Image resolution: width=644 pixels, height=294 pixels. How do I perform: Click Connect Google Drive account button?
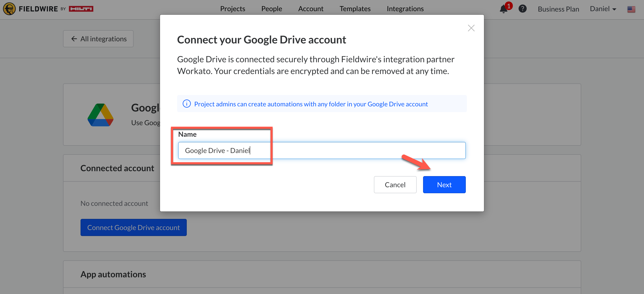[134, 227]
